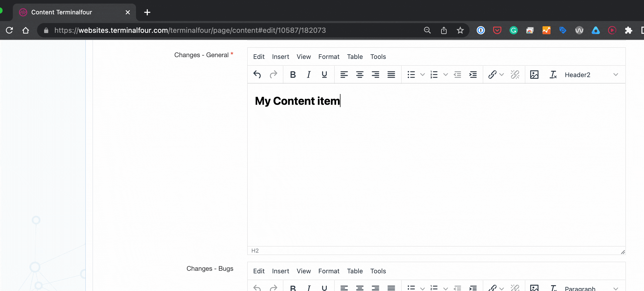Redo in Changes - General editor
Screen dimensions: 644x291
point(274,75)
